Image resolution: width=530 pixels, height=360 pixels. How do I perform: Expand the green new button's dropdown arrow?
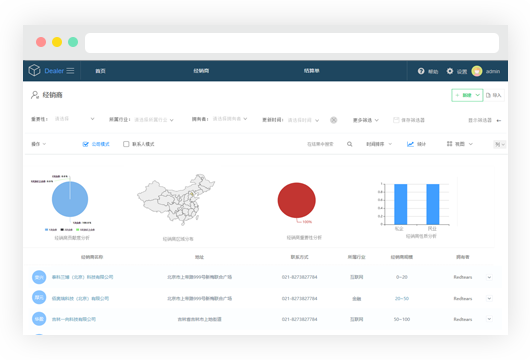coord(478,95)
